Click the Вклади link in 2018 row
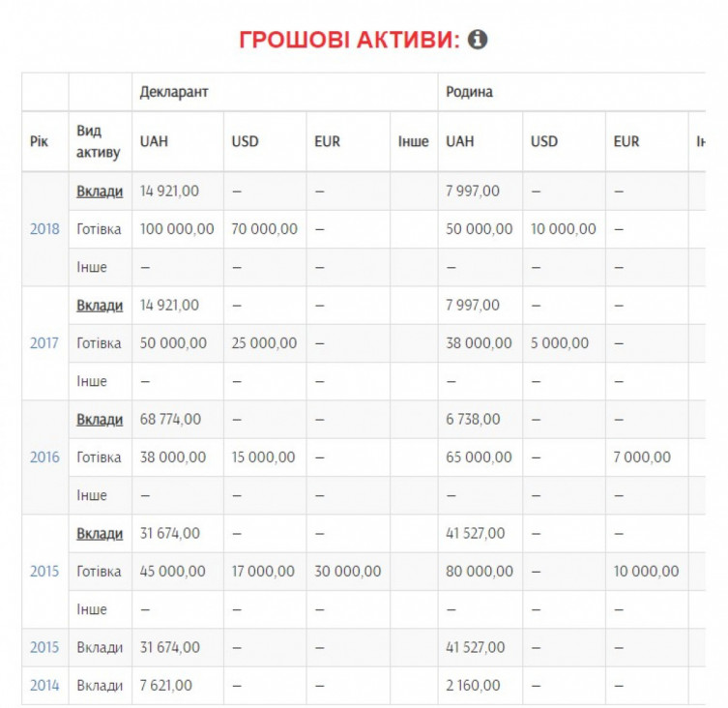Image resolution: width=728 pixels, height=708 pixels. click(100, 192)
